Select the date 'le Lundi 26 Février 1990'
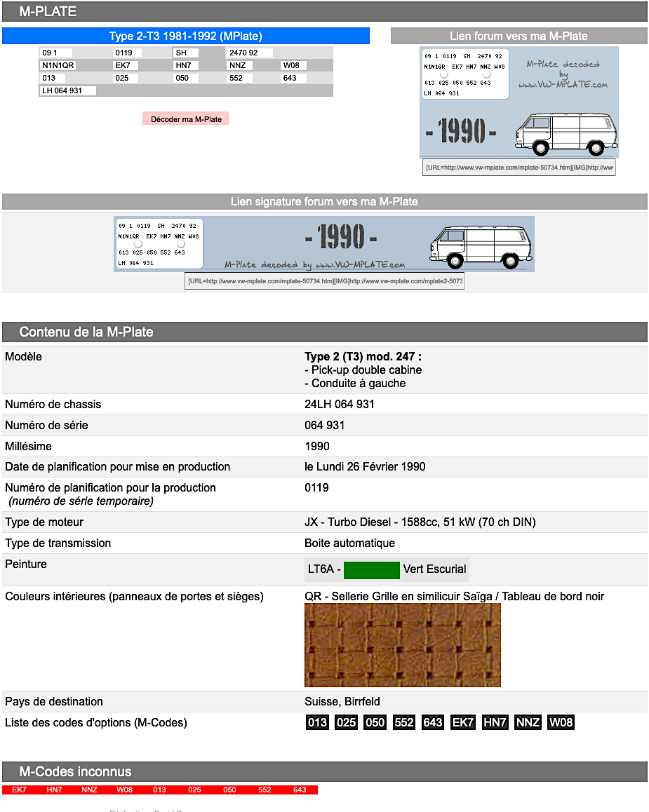 tap(365, 466)
